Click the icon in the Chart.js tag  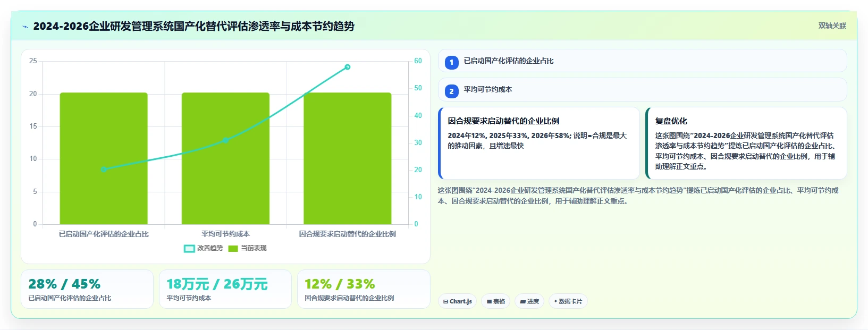point(445,301)
